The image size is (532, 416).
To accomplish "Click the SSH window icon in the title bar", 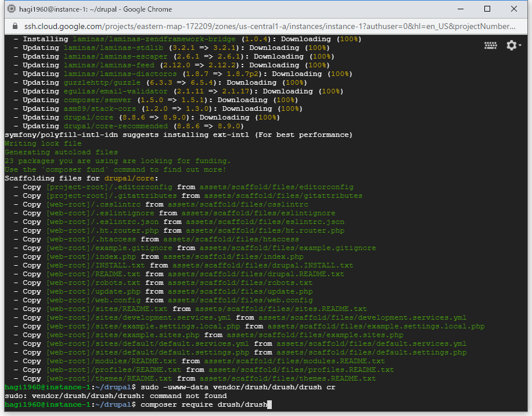I will [x=12, y=9].
